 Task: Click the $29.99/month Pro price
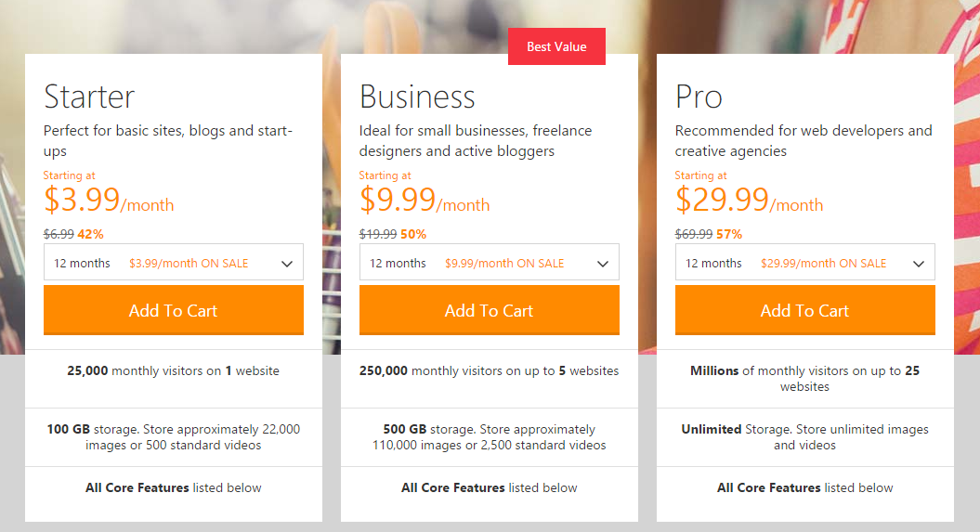tap(749, 200)
